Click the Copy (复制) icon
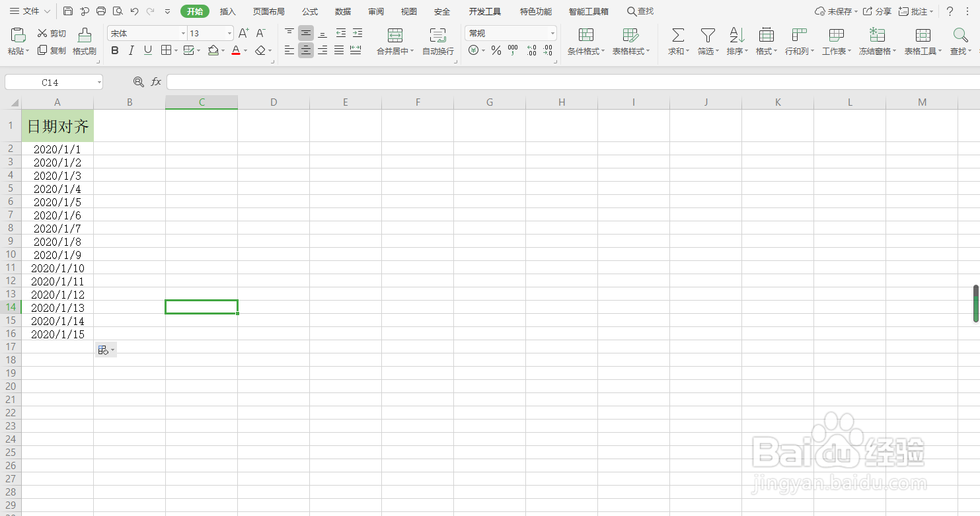Viewport: 980px width, 516px height. click(42, 50)
